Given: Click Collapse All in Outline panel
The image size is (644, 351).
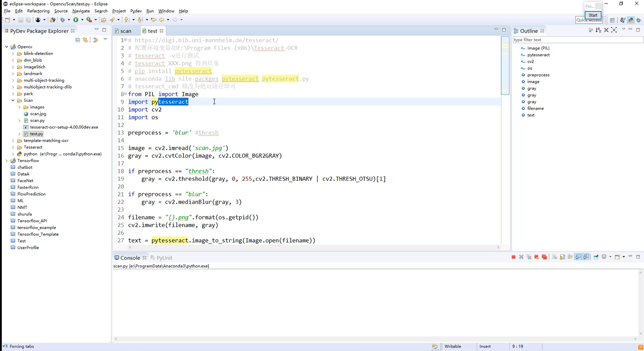Looking at the screenshot, I should pos(606,30).
